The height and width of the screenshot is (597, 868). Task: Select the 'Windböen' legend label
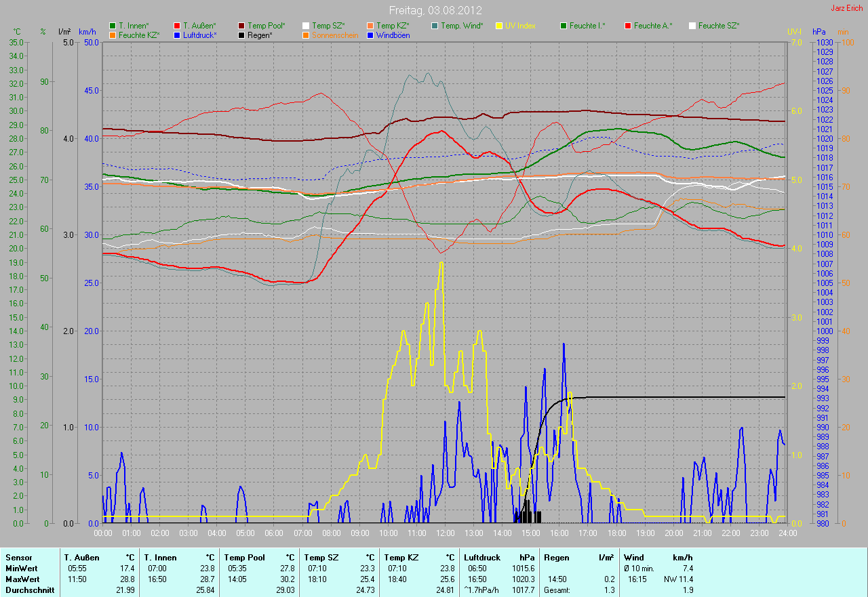(x=393, y=35)
